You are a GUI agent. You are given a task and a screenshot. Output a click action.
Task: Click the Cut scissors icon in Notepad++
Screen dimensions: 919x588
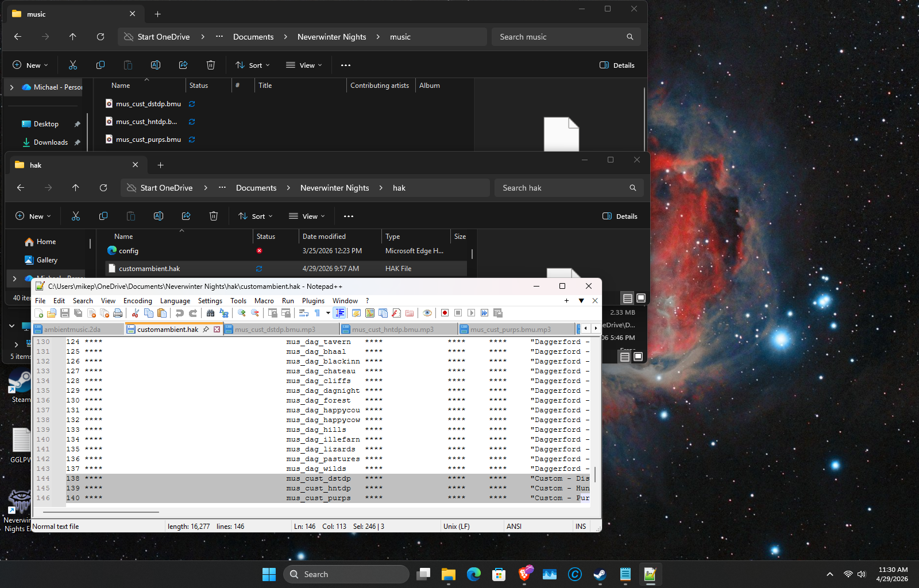(136, 313)
